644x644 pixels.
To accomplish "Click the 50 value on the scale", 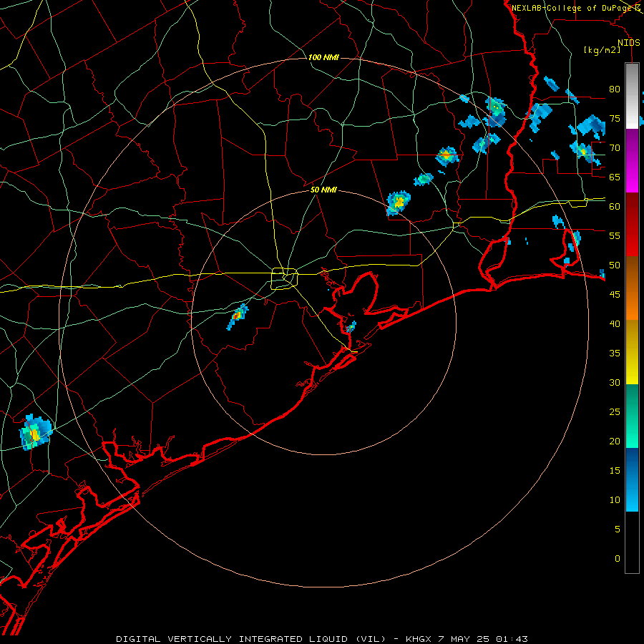I will click(x=615, y=265).
